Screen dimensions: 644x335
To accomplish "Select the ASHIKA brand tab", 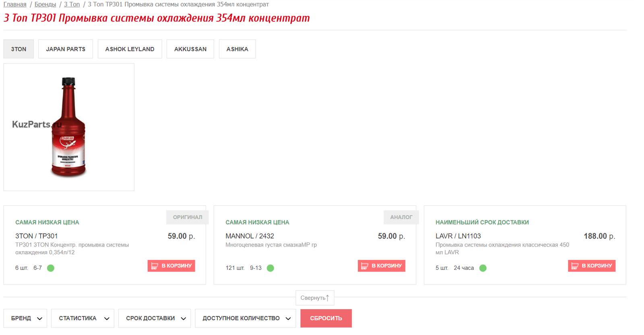I will 237,49.
